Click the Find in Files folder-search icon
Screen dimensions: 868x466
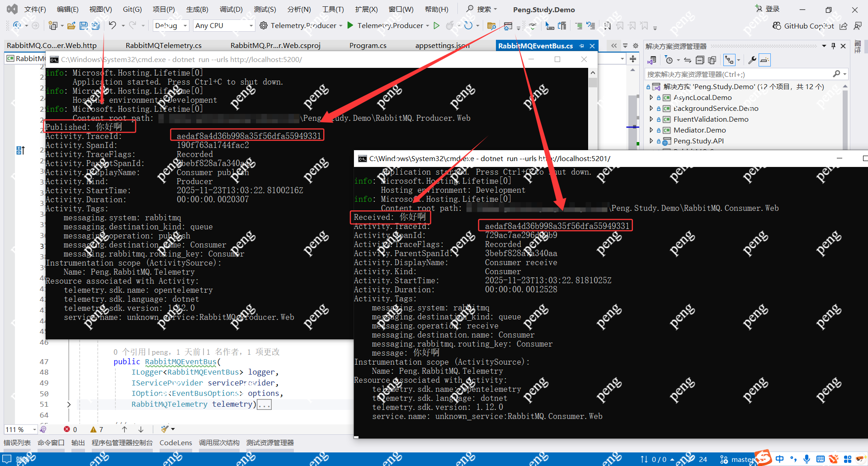[x=492, y=26]
